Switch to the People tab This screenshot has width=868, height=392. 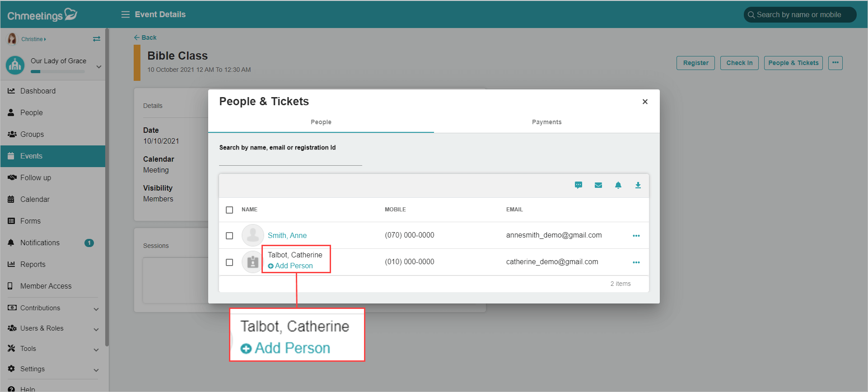tap(321, 122)
